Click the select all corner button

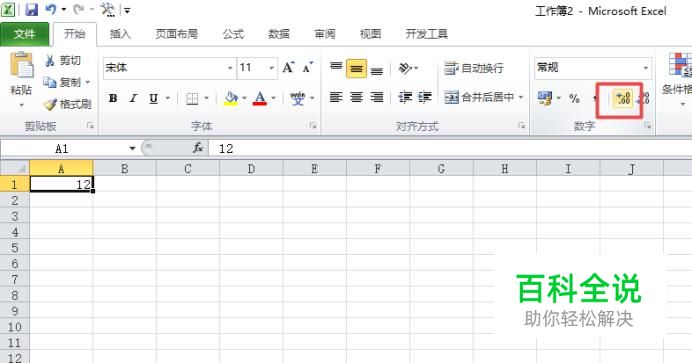[x=15, y=168]
